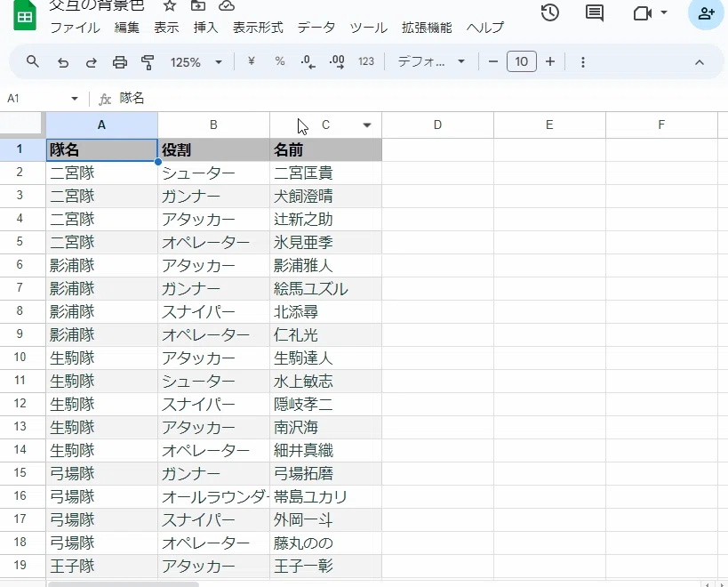
Task: Open the 編集 menu
Action: click(x=127, y=28)
